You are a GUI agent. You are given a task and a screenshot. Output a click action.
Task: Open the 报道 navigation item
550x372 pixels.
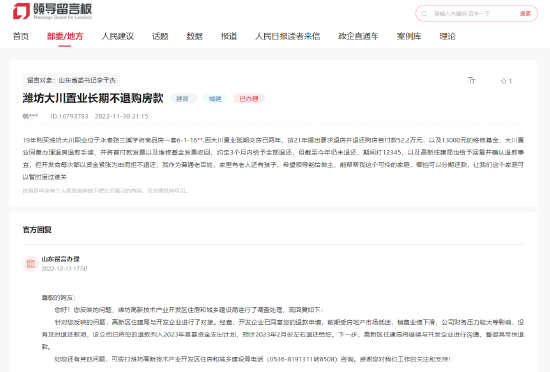coord(229,36)
